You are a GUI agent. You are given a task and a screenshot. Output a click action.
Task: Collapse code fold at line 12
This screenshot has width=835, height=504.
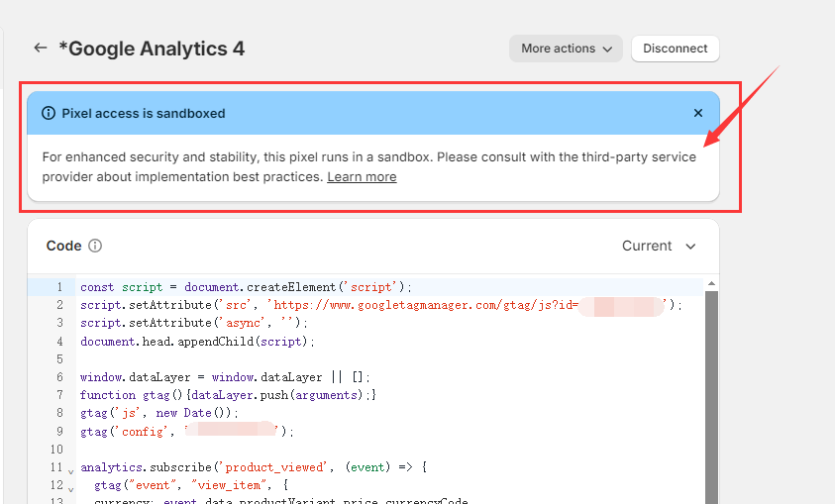(70, 486)
